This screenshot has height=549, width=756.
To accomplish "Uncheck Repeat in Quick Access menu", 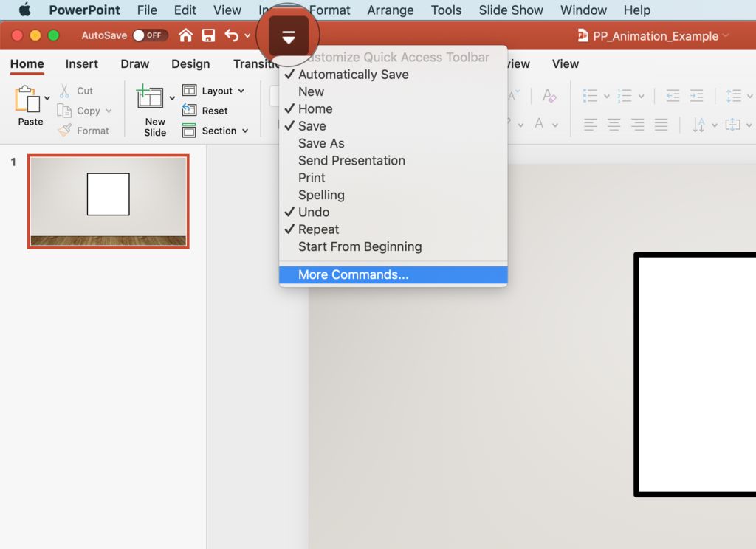I will [393, 229].
